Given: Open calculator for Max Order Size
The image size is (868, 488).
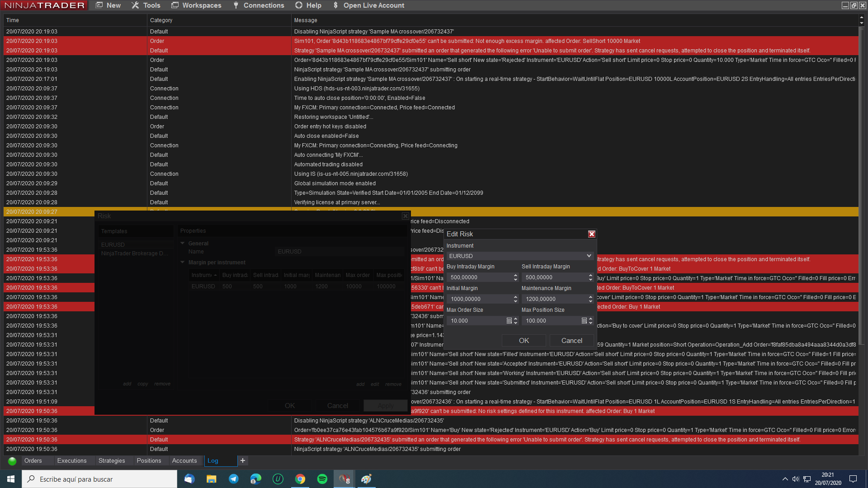Looking at the screenshot, I should pyautogui.click(x=509, y=321).
